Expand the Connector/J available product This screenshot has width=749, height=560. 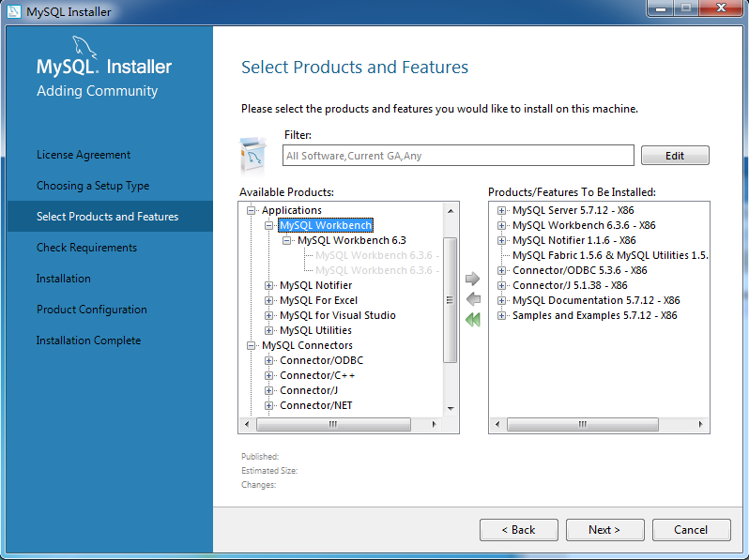coord(269,390)
